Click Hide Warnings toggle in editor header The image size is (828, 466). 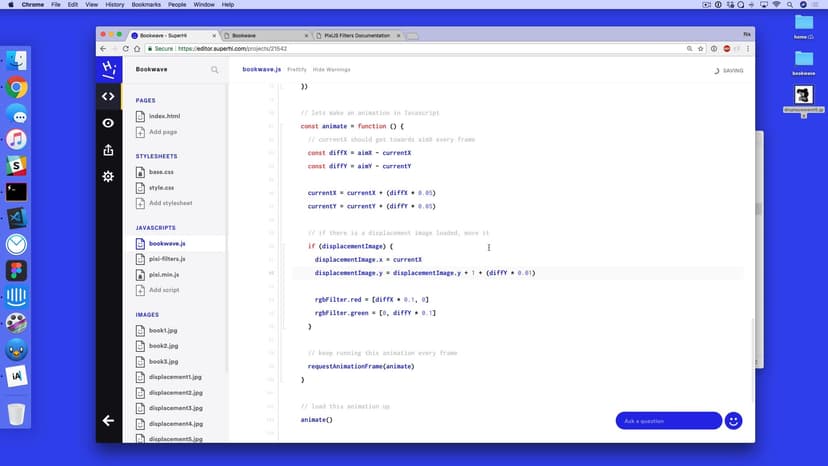pyautogui.click(x=331, y=70)
